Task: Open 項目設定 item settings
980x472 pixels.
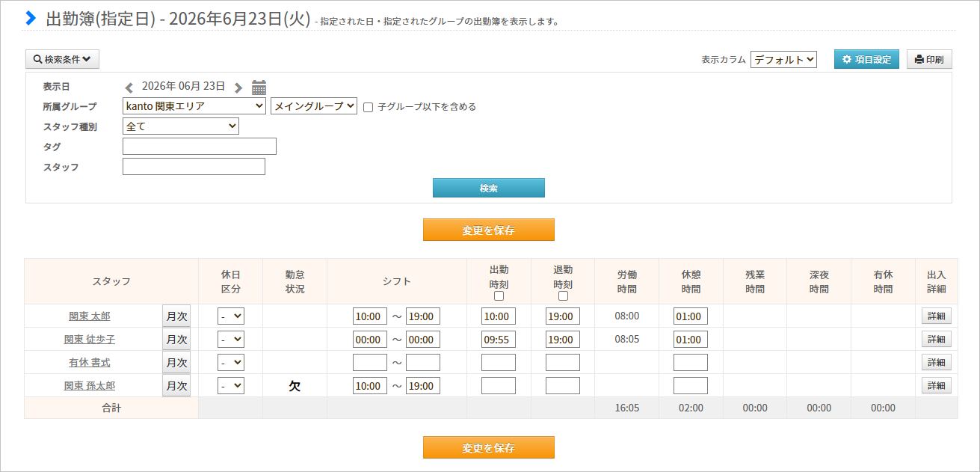Action: [866, 60]
